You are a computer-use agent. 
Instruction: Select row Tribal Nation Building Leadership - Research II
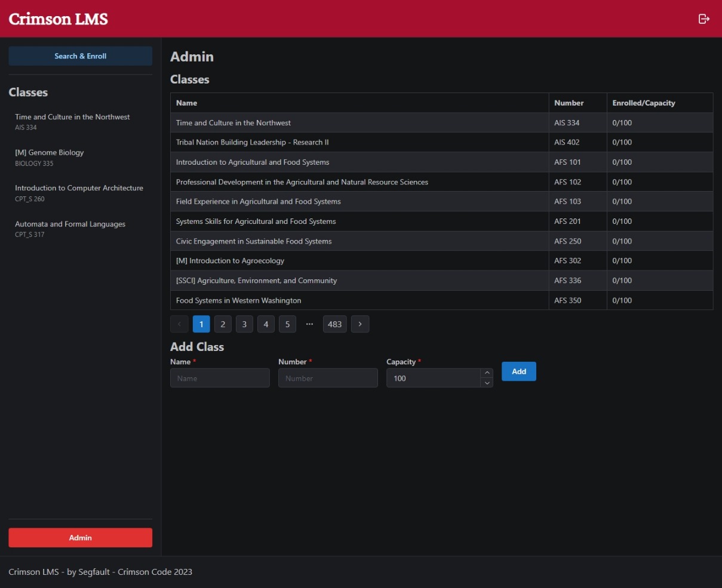tap(442, 143)
